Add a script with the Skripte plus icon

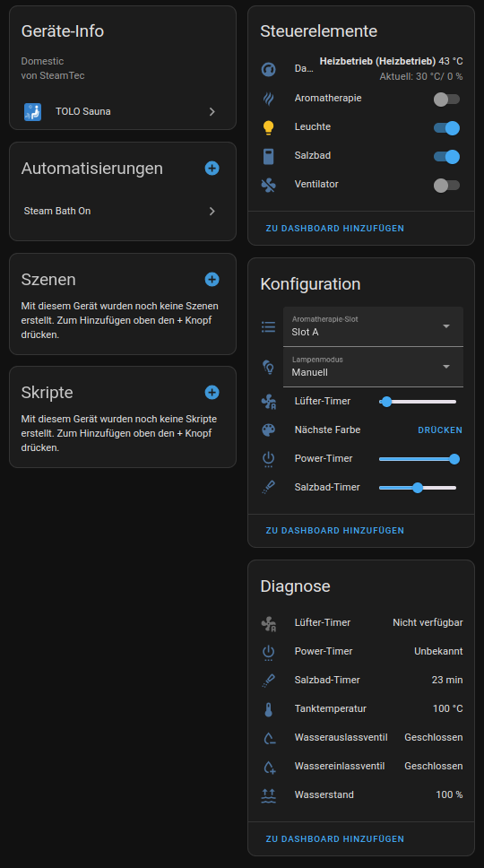[212, 393]
